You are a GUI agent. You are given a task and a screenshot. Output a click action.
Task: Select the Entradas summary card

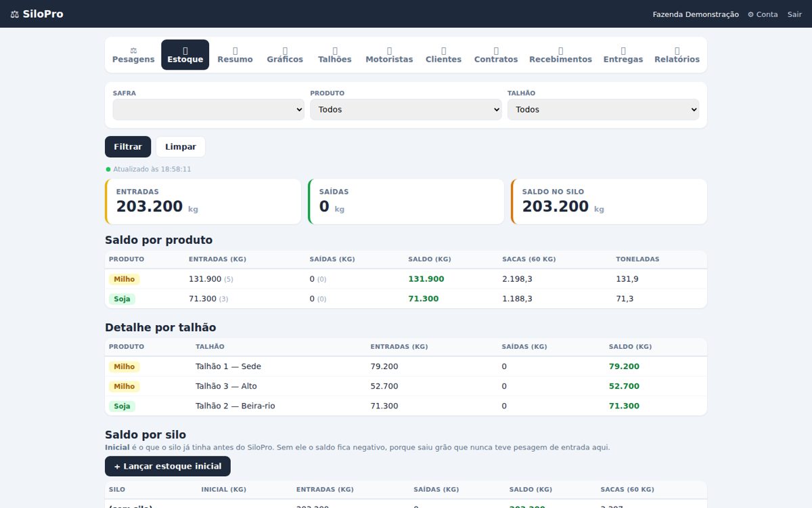tap(203, 201)
